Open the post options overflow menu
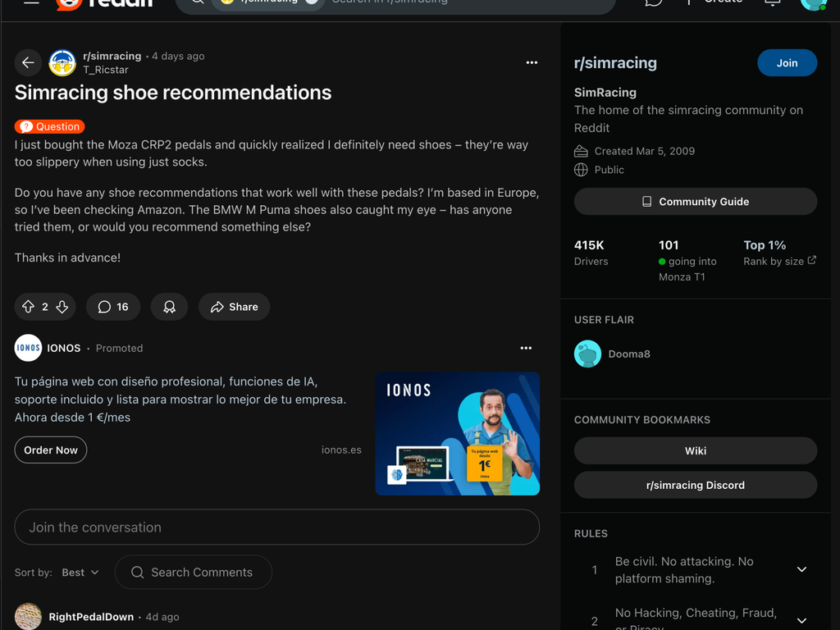Viewport: 840px width, 630px height. click(532, 62)
